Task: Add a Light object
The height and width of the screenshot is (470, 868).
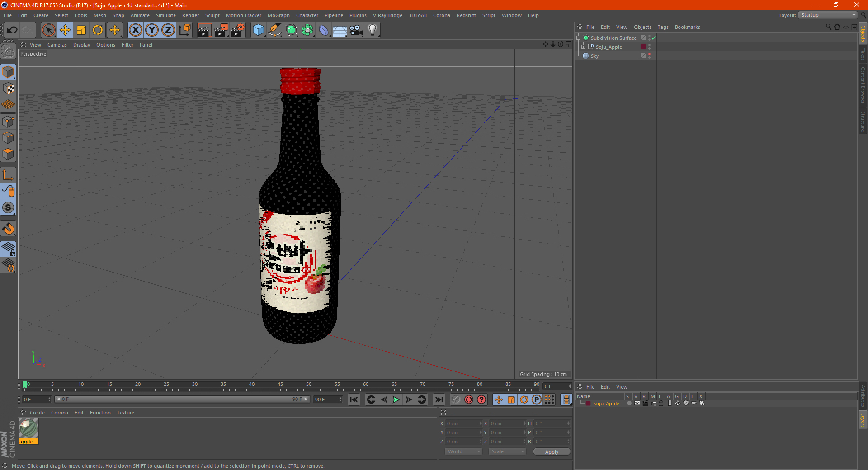Action: pyautogui.click(x=373, y=30)
